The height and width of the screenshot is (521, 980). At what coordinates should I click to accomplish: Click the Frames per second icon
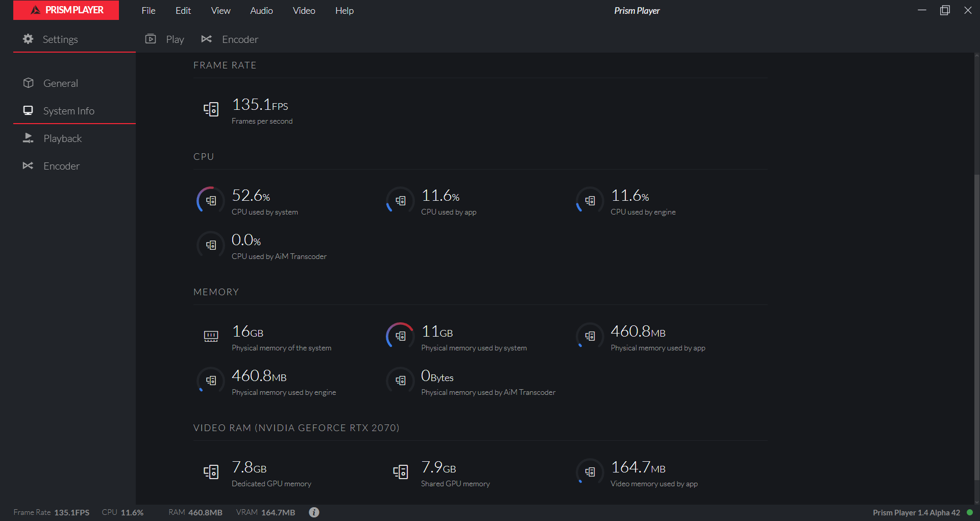(x=211, y=109)
